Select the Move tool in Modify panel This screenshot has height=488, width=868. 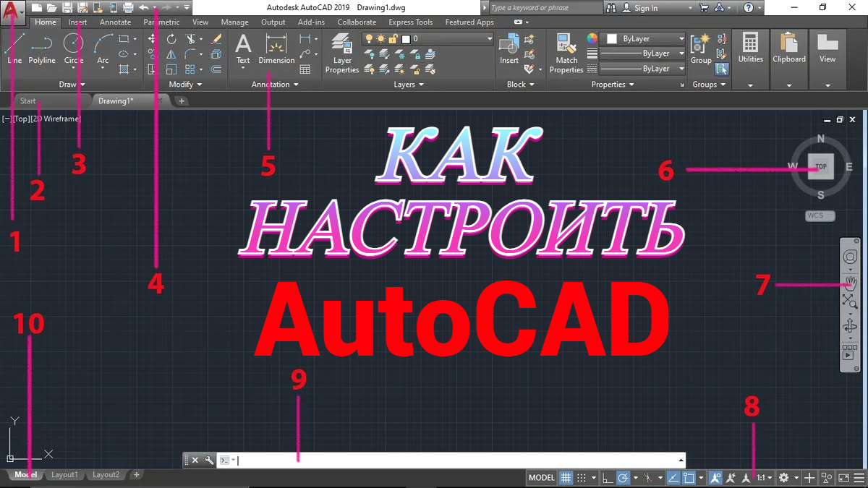coord(153,38)
